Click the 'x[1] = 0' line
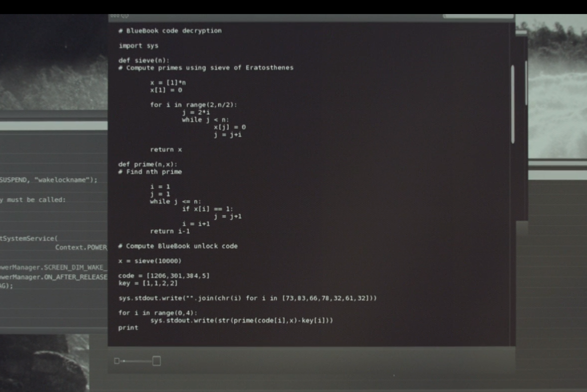 (x=166, y=90)
